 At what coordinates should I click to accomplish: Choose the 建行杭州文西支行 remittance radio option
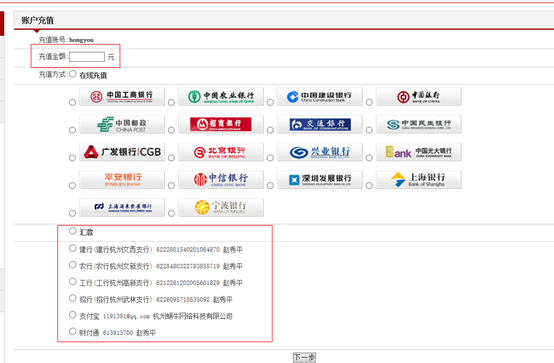tap(72, 248)
